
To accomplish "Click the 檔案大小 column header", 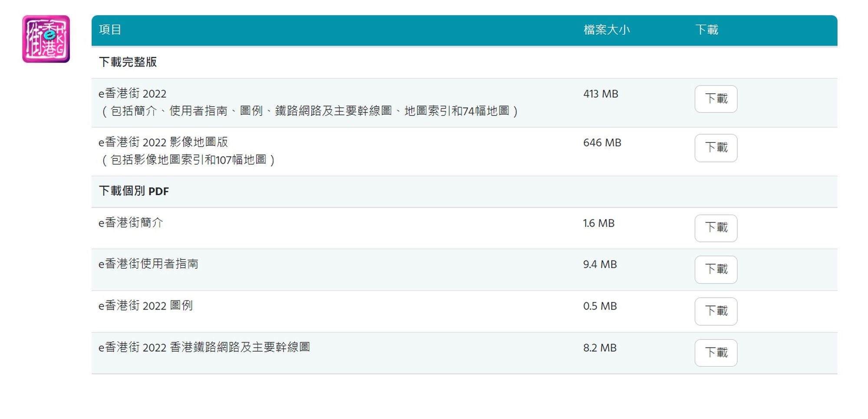I will tap(606, 30).
